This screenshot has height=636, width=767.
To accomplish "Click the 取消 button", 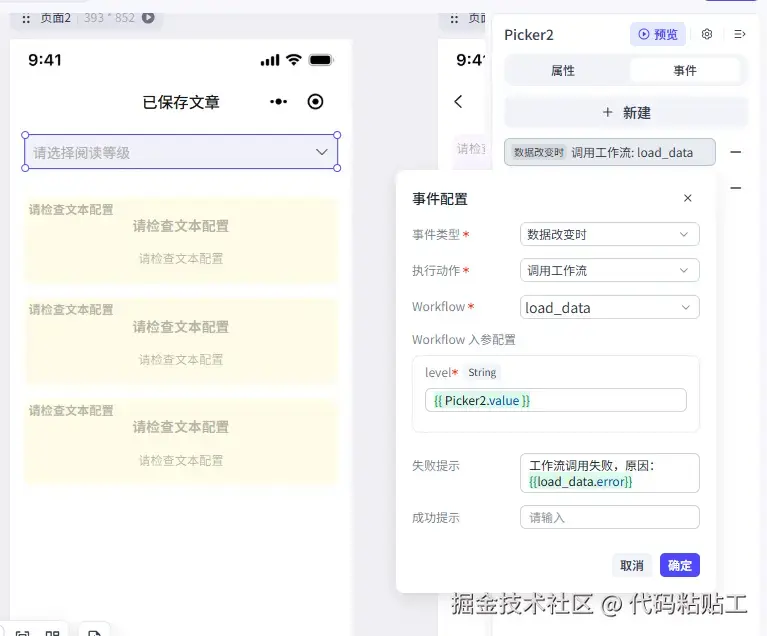I will pyautogui.click(x=632, y=566).
